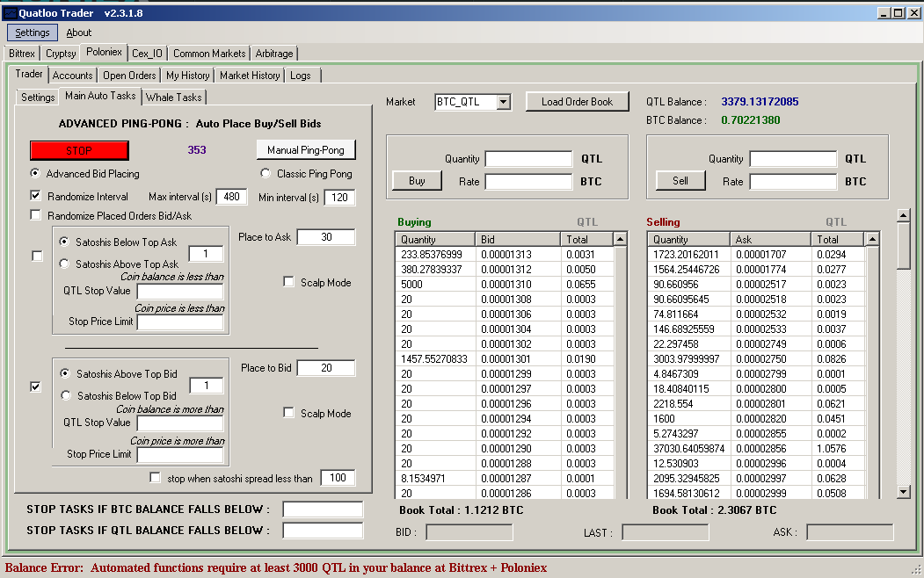
Task: Switch to the Bittrex exchange tab
Action: [22, 54]
